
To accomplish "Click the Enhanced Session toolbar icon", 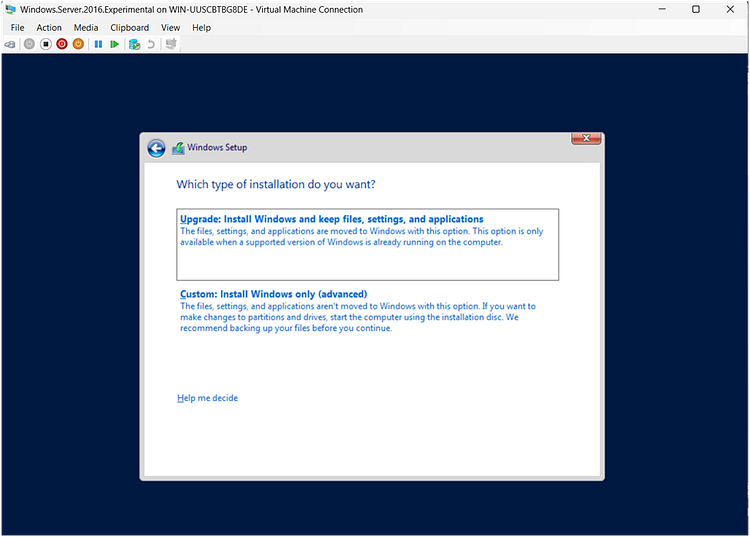I will point(171,44).
